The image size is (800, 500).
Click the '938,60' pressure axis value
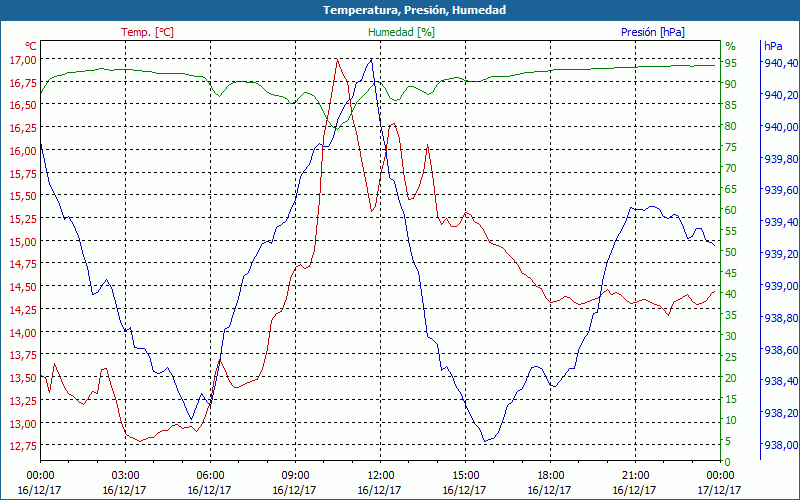[779, 349]
